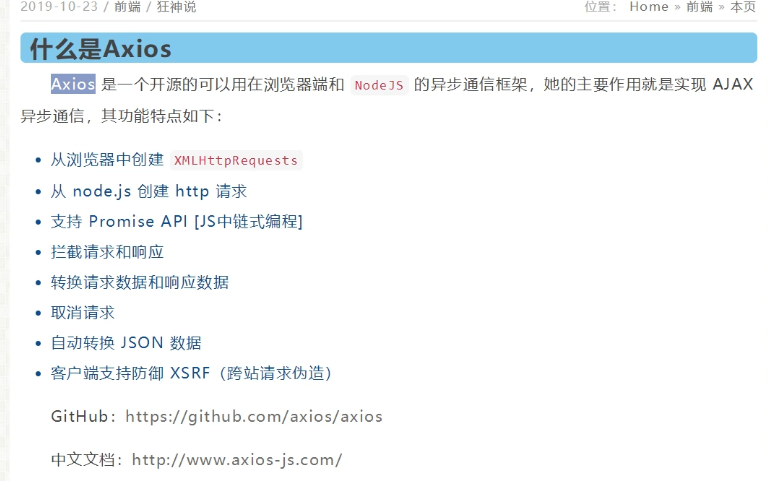Click the bullet 取消请求

point(83,313)
